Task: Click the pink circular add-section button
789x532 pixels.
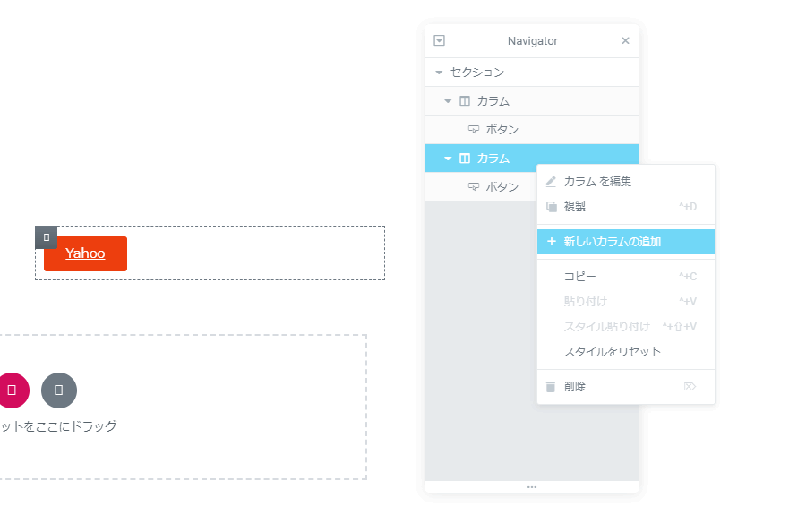Action: click(x=13, y=390)
